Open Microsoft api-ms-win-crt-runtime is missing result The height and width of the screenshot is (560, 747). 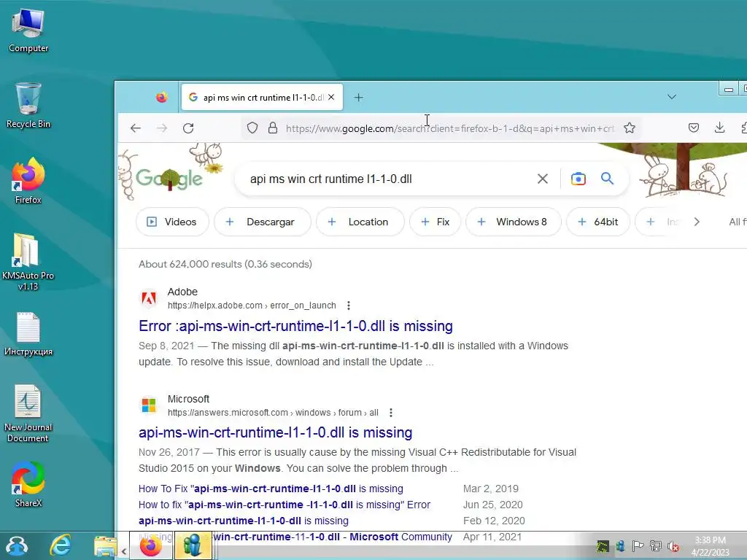point(275,432)
